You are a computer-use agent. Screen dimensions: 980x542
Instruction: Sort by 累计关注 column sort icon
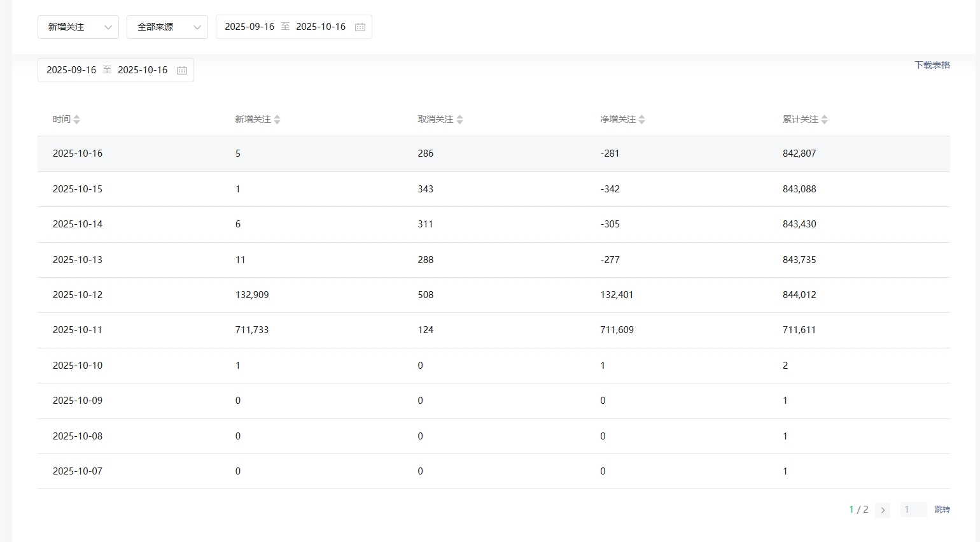824,120
